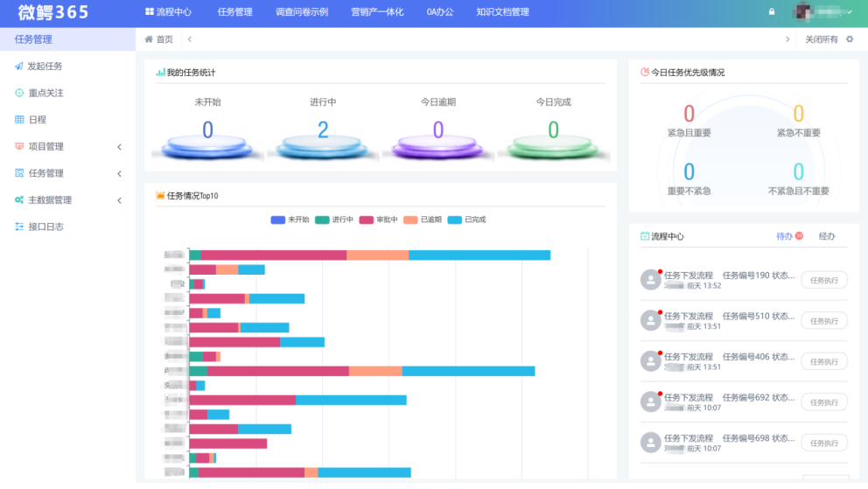Open 日程 calendar icon in sidebar

point(19,120)
